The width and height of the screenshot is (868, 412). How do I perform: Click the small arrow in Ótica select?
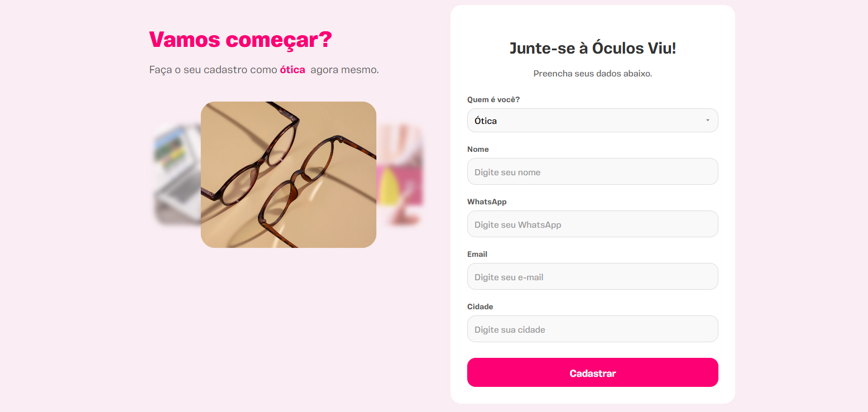[x=707, y=121]
